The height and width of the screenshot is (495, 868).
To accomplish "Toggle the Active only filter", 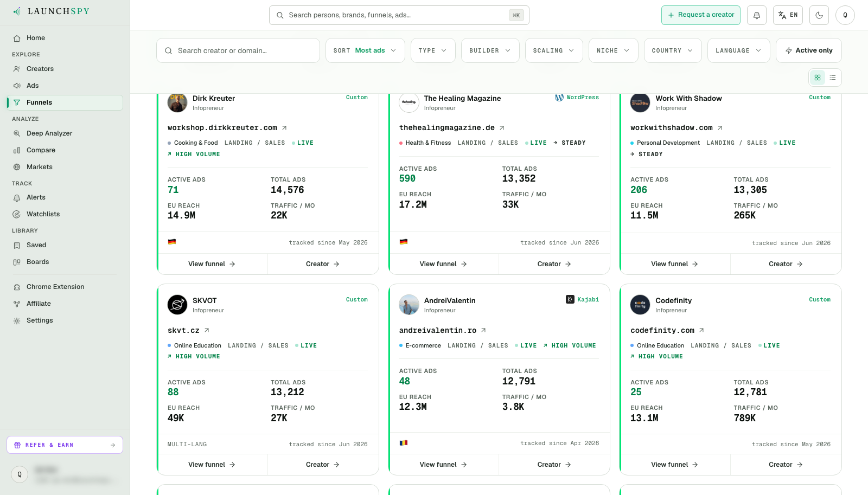I will click(809, 50).
